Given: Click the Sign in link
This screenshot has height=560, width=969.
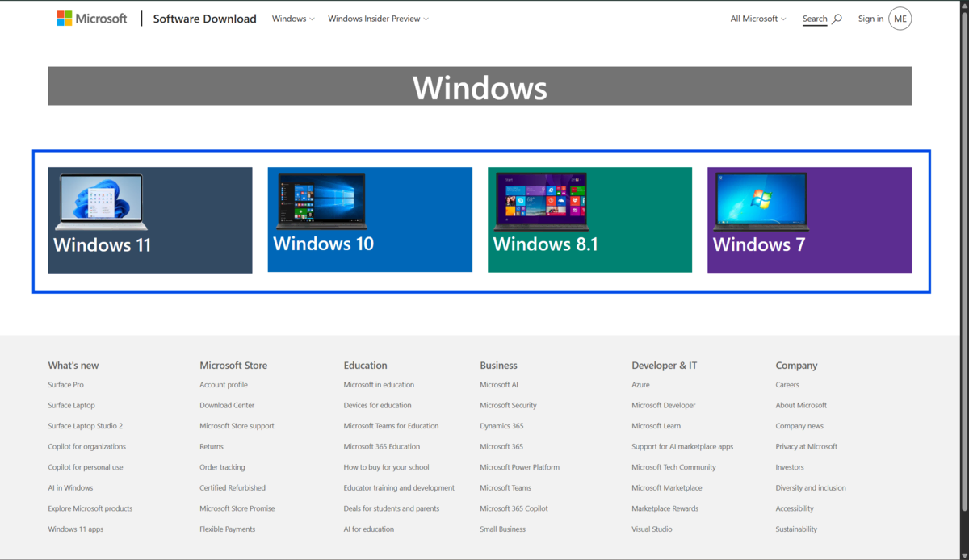Looking at the screenshot, I should click(870, 19).
